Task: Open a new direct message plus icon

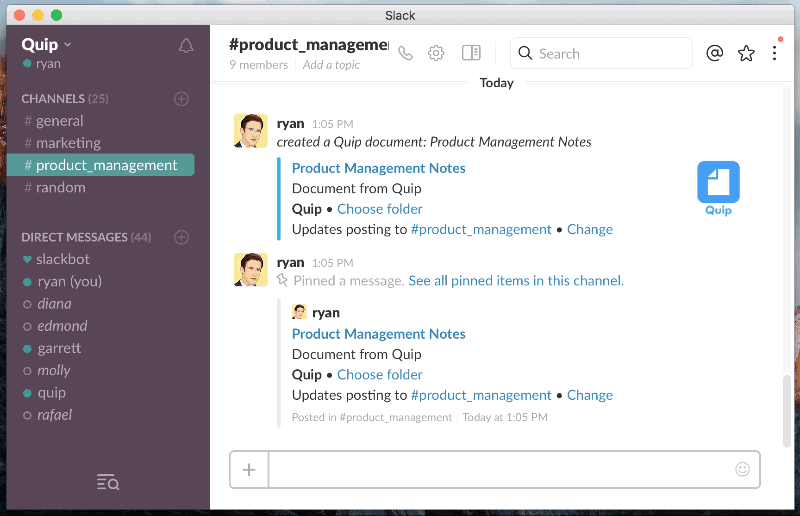Action: point(181,237)
